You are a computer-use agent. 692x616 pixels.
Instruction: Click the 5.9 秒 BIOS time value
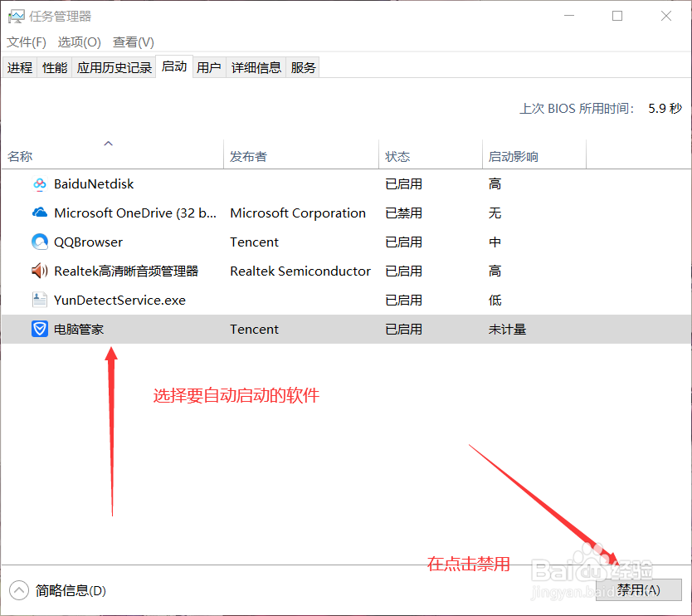tap(665, 109)
